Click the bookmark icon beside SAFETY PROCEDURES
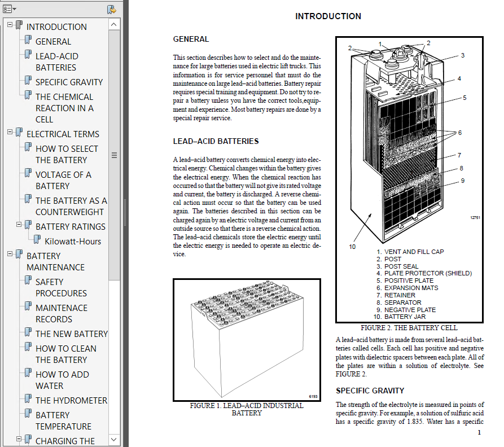504x447 pixels. pyautogui.click(x=28, y=280)
